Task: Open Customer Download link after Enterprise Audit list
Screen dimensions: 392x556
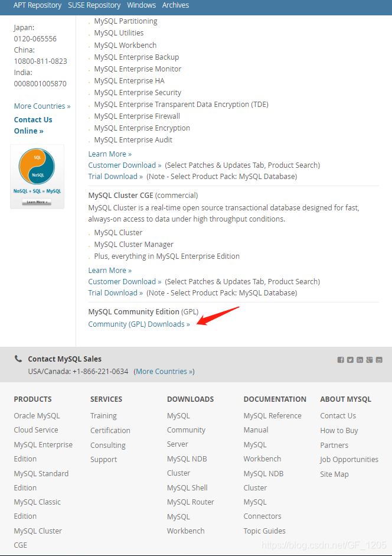Action: [125, 165]
